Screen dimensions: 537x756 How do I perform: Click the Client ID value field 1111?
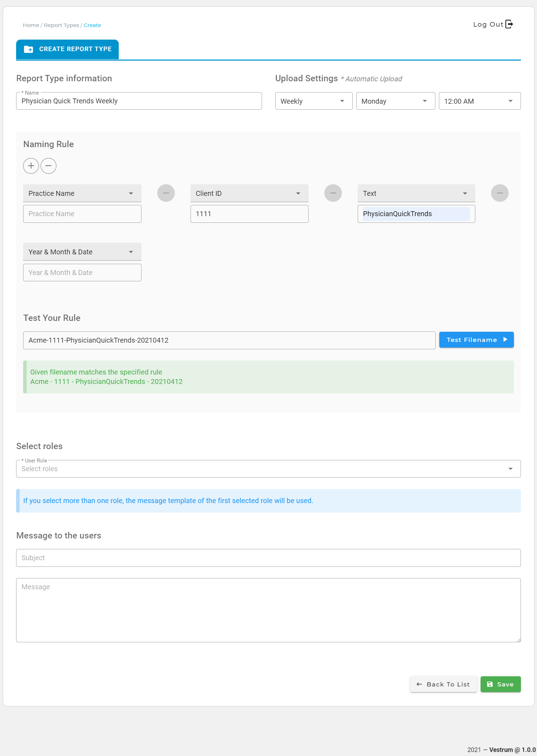point(249,214)
